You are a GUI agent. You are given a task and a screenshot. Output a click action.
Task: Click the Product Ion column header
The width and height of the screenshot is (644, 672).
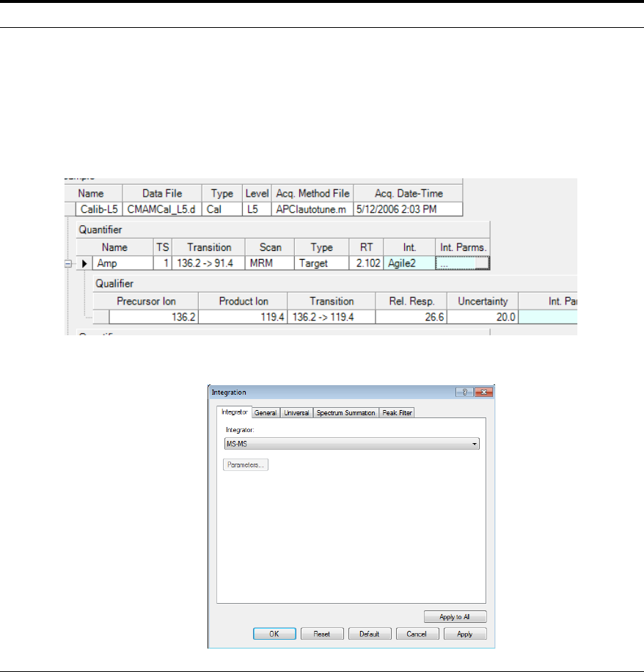(x=243, y=302)
